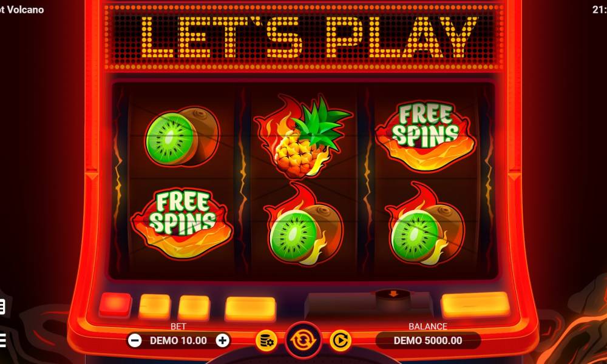Click the DEMO 5000.00 balance display

[428, 341]
